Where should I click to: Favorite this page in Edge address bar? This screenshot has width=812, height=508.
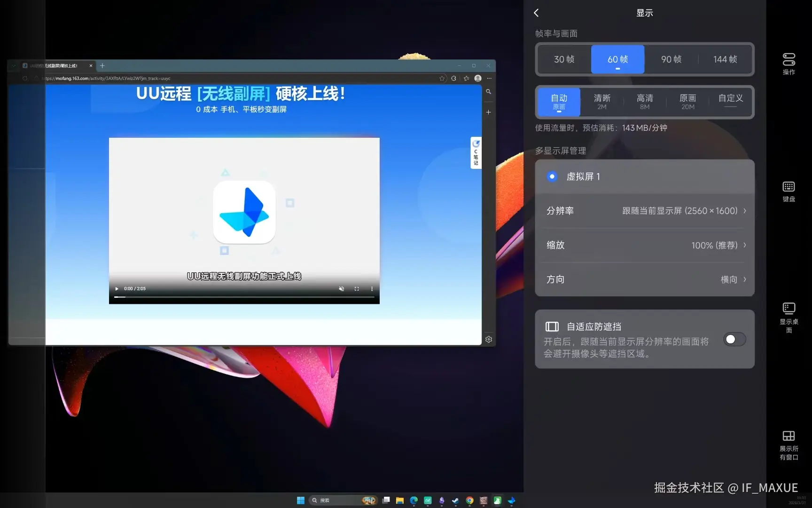(x=442, y=79)
